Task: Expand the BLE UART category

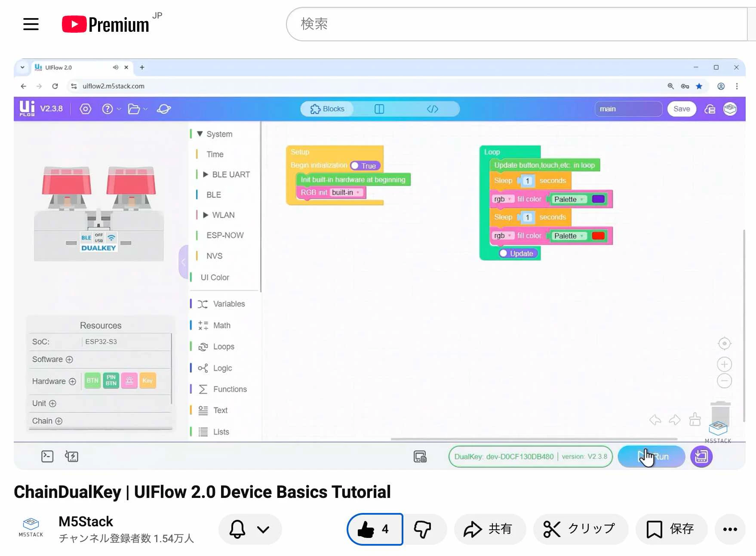Action: (x=206, y=174)
